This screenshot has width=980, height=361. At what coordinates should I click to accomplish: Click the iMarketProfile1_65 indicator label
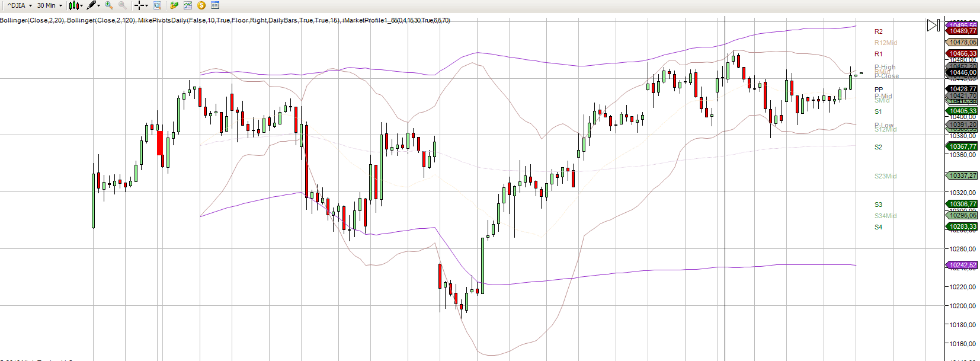tap(396, 20)
